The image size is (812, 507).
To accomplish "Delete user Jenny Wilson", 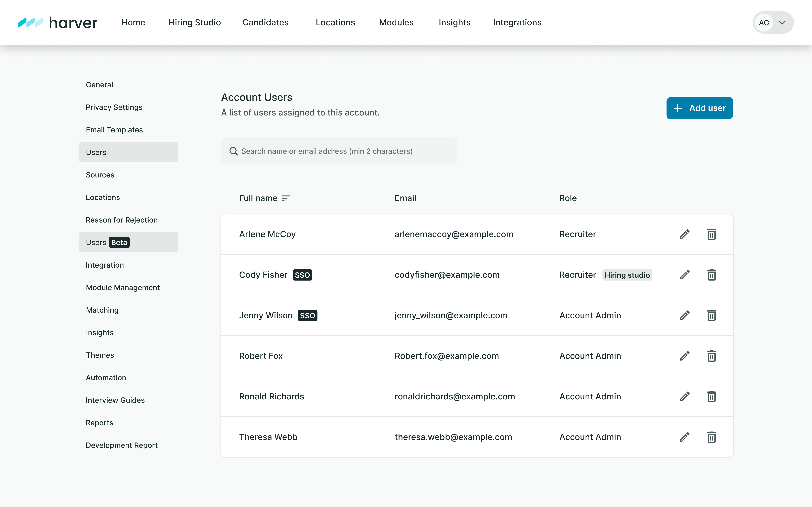I will click(711, 315).
